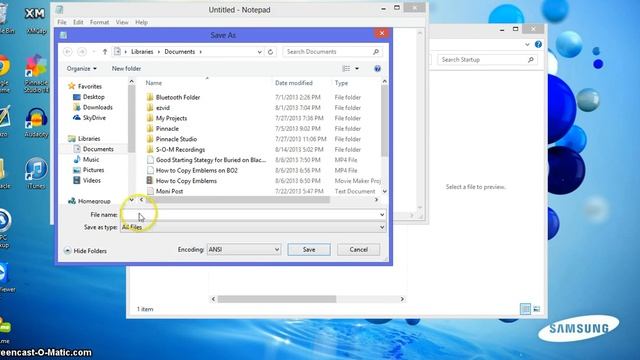Click the Search Documents magnifier icon
640x360 pixels.
[x=376, y=52]
